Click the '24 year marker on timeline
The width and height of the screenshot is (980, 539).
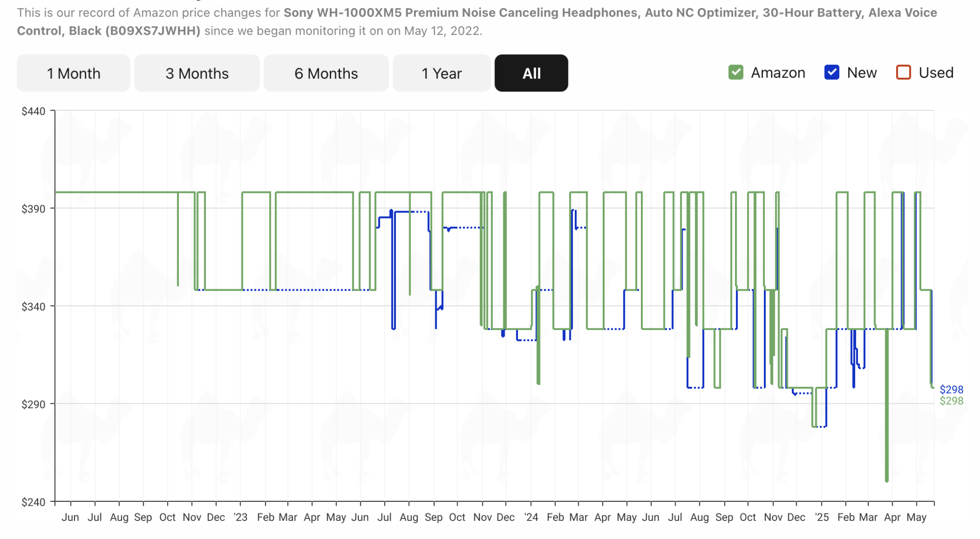click(x=531, y=517)
